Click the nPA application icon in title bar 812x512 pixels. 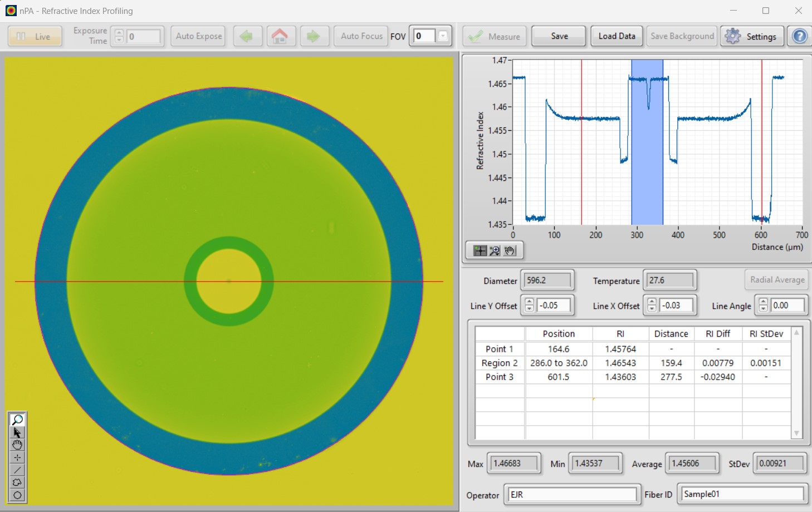click(11, 11)
